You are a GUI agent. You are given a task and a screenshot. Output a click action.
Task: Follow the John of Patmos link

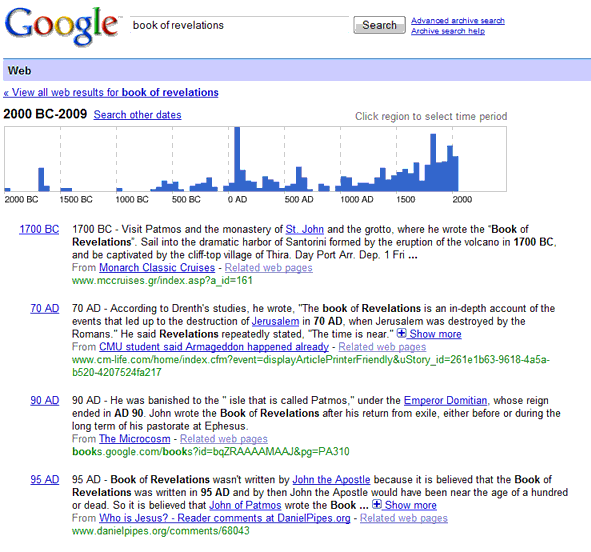point(245,505)
